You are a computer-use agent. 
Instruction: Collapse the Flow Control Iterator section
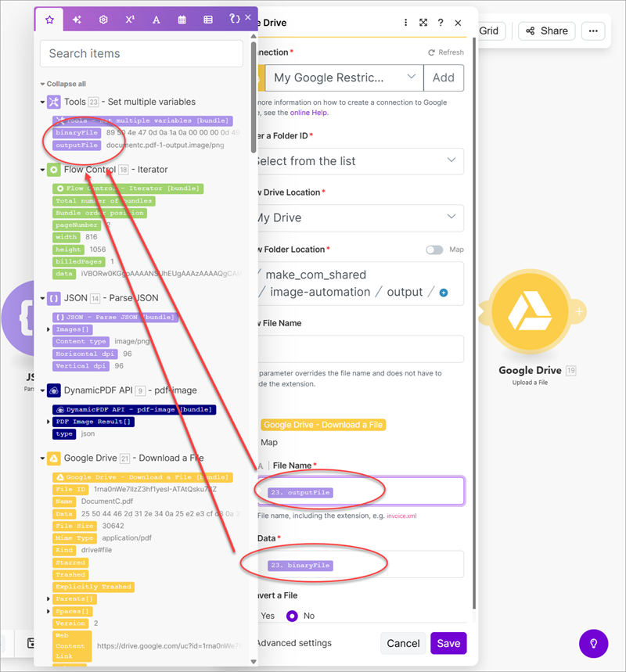42,170
